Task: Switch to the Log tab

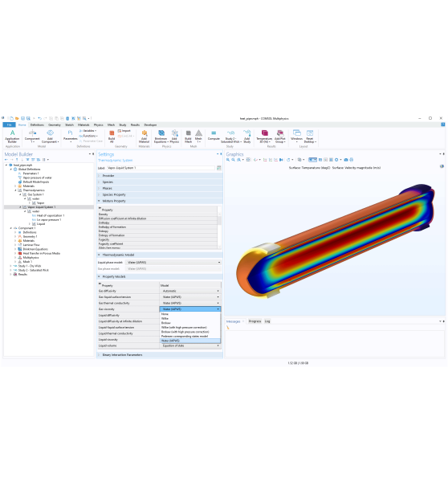Action: point(267,321)
